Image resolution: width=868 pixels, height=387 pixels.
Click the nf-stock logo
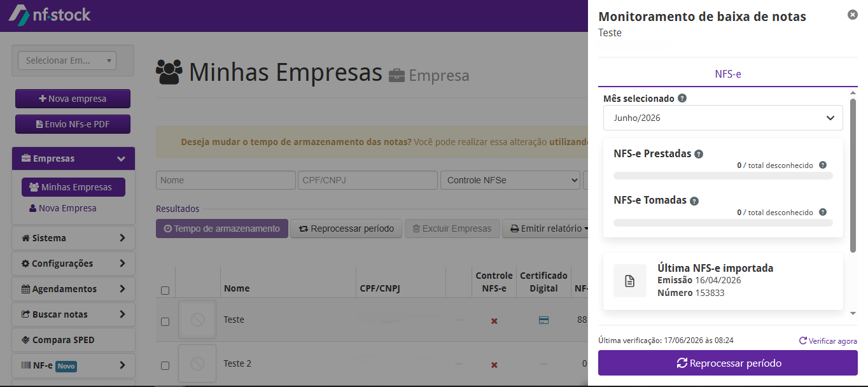(50, 15)
